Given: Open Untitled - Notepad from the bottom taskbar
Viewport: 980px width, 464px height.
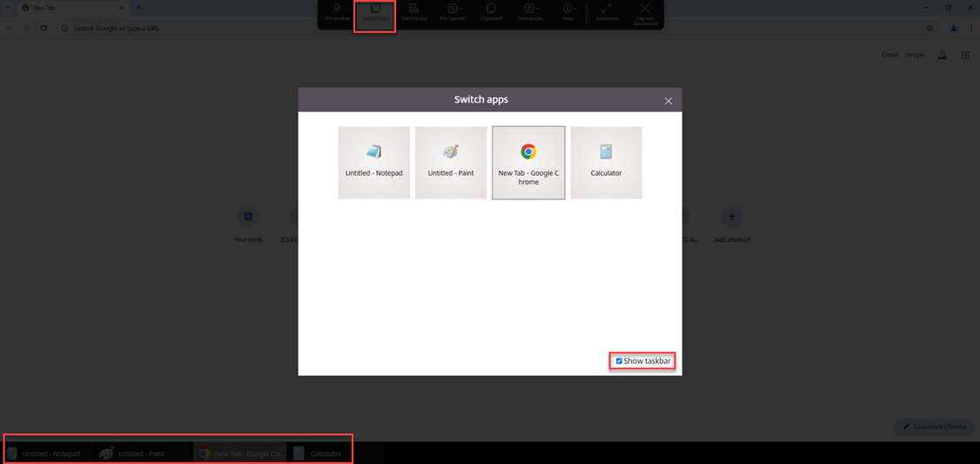Looking at the screenshot, I should tap(50, 454).
